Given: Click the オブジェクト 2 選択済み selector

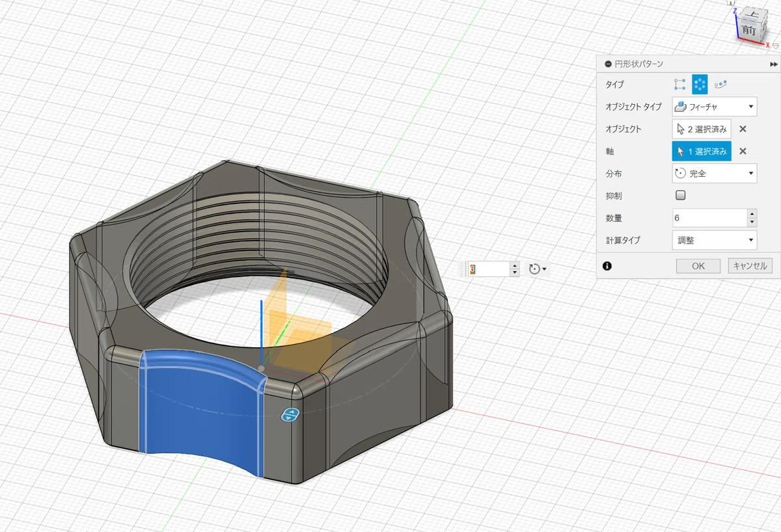Looking at the screenshot, I should pos(702,129).
